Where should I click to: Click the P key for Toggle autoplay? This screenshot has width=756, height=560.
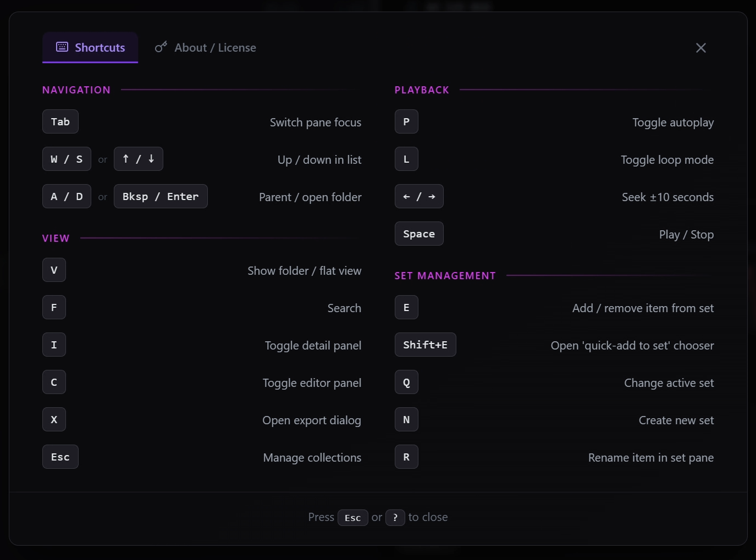pos(406,122)
